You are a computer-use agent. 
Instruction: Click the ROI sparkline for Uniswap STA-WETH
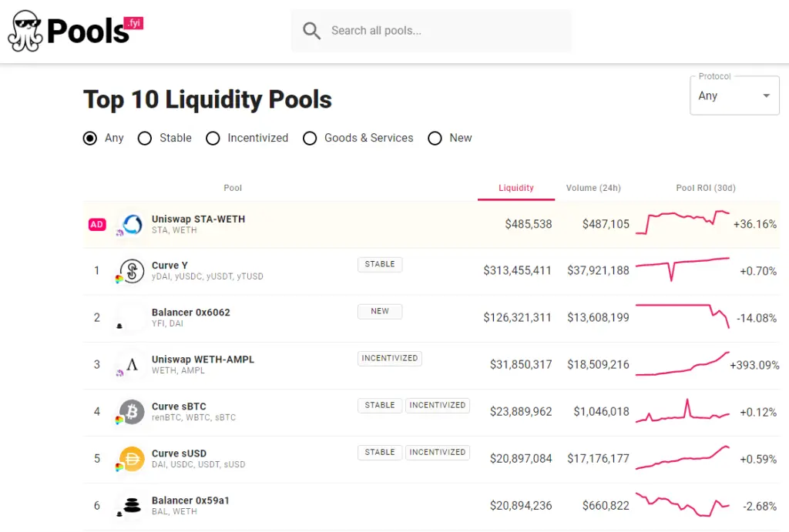683,223
